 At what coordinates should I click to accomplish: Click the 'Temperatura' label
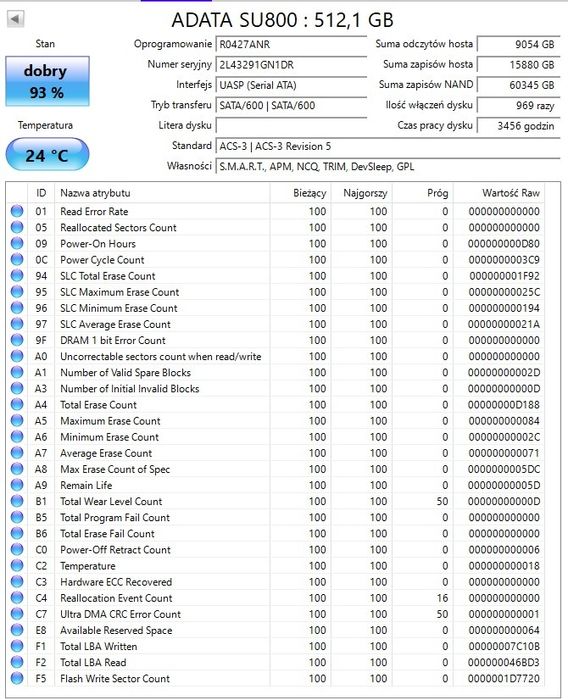pos(45,125)
